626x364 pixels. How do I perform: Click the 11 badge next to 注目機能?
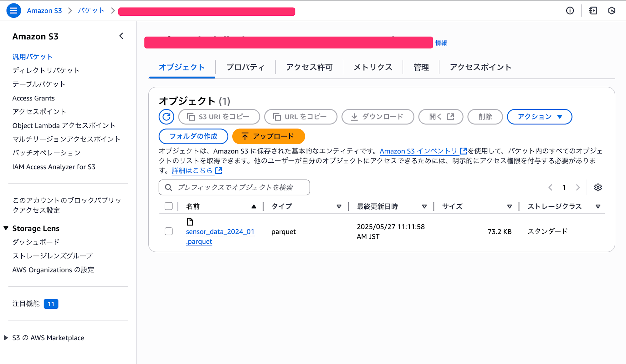pyautogui.click(x=51, y=304)
